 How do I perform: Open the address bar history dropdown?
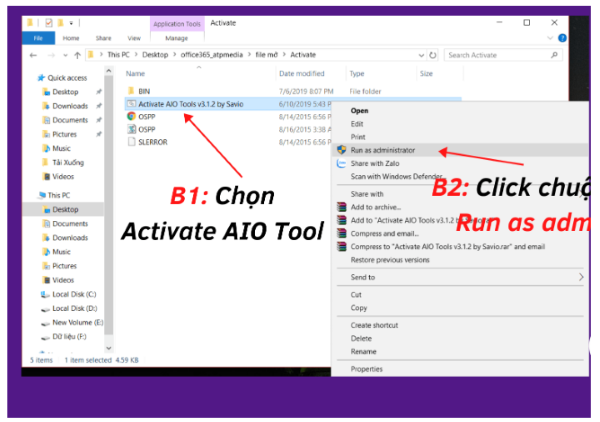[421, 55]
